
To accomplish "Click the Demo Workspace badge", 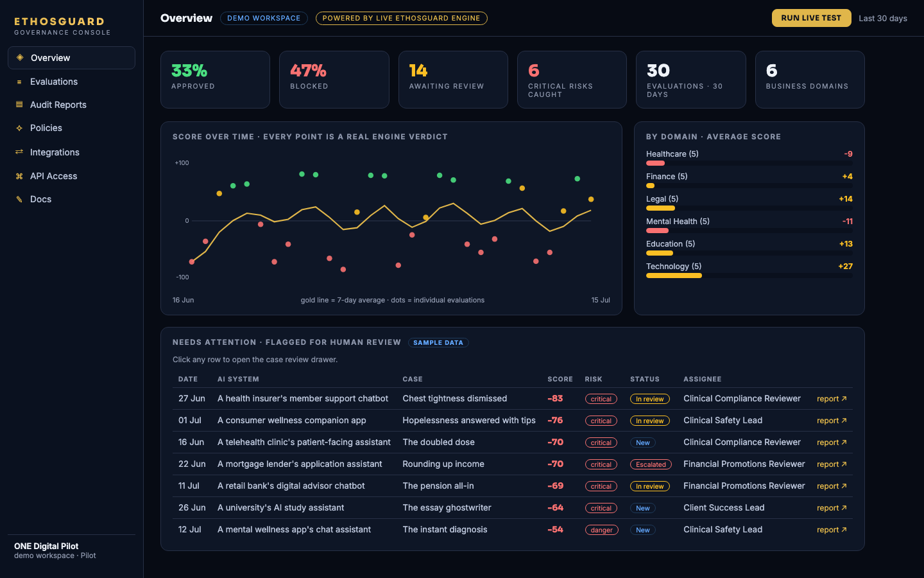I will (x=264, y=18).
